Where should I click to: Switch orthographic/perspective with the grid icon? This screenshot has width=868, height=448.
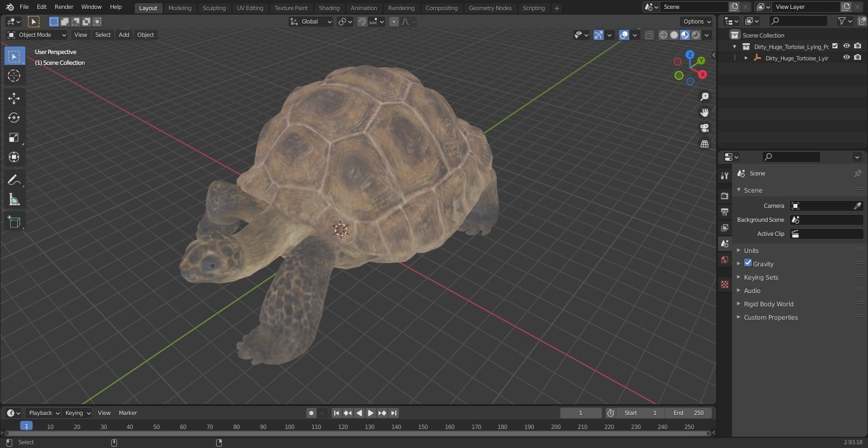704,144
